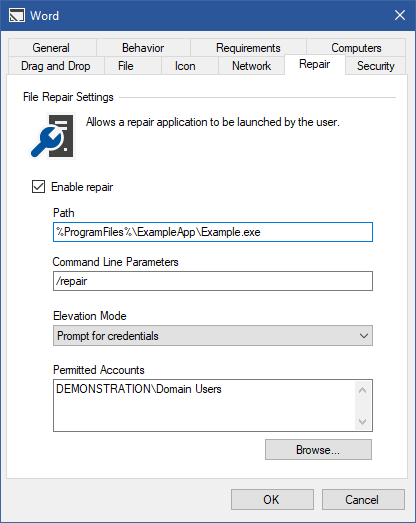Select the Network tab
The width and height of the screenshot is (416, 523).
click(x=251, y=66)
